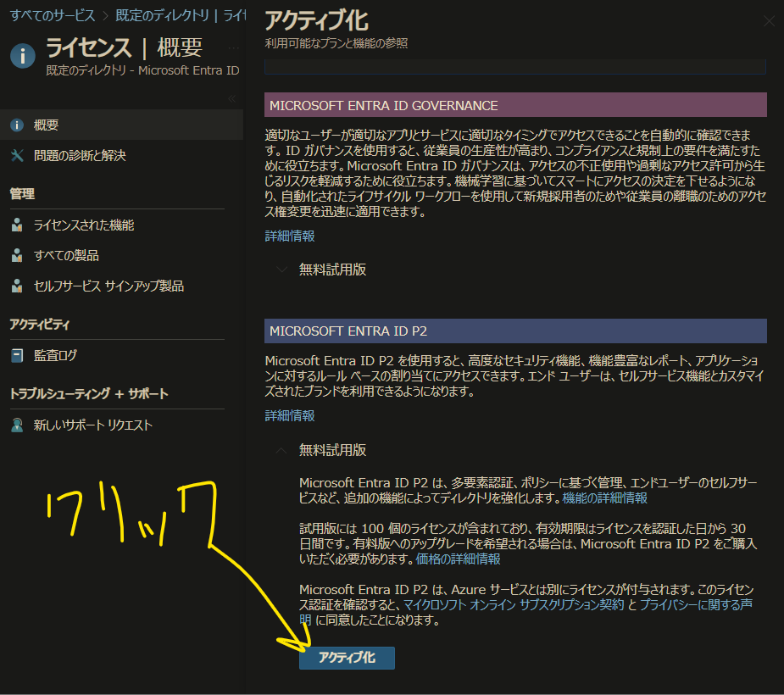Click the セルフサービス サインアップ製品 icon
This screenshot has width=784, height=695.
[x=17, y=286]
